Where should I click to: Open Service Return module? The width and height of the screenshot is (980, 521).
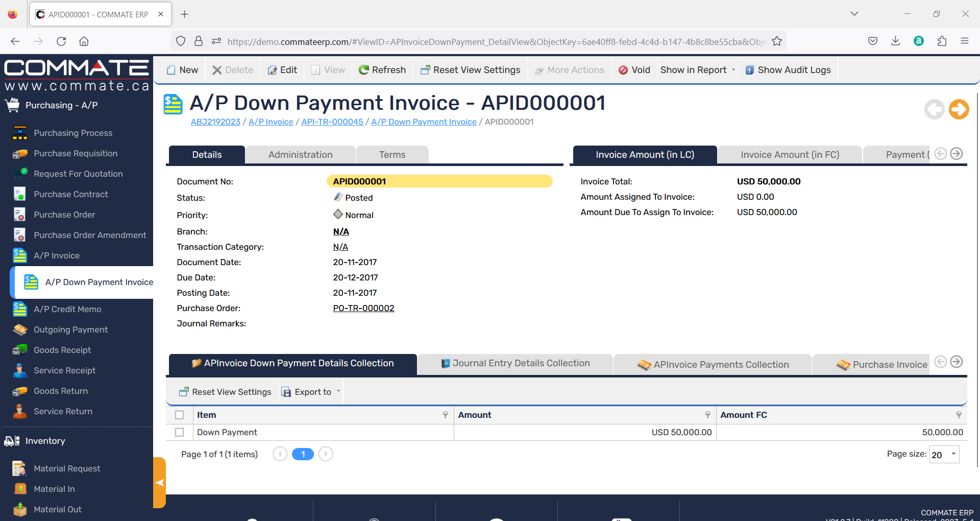tap(63, 411)
